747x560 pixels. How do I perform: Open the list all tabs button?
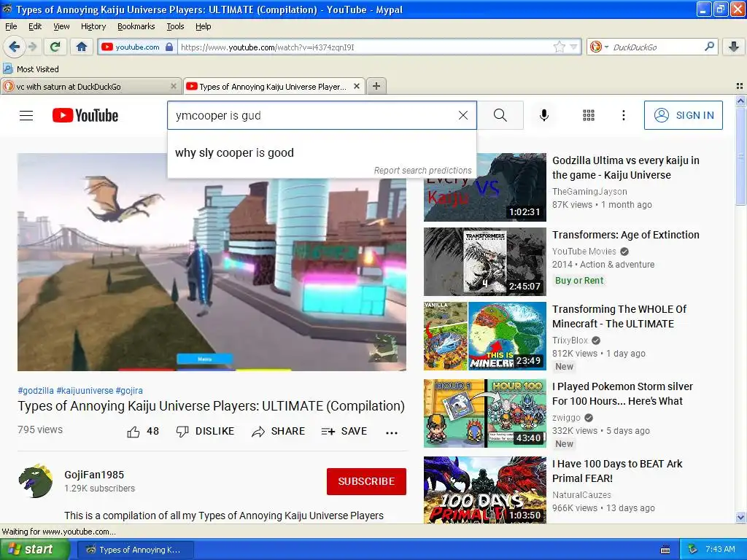[740, 86]
